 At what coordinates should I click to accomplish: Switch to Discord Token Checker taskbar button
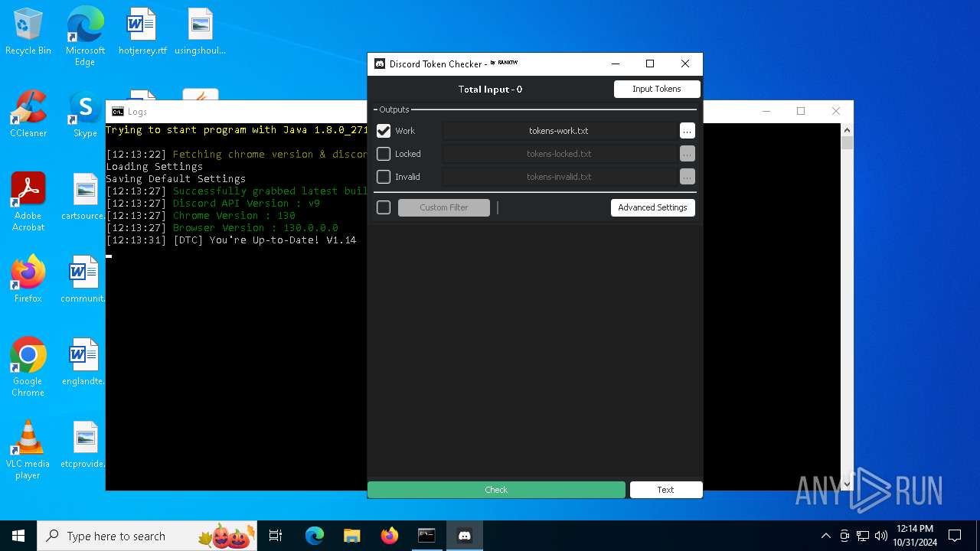pyautogui.click(x=464, y=536)
